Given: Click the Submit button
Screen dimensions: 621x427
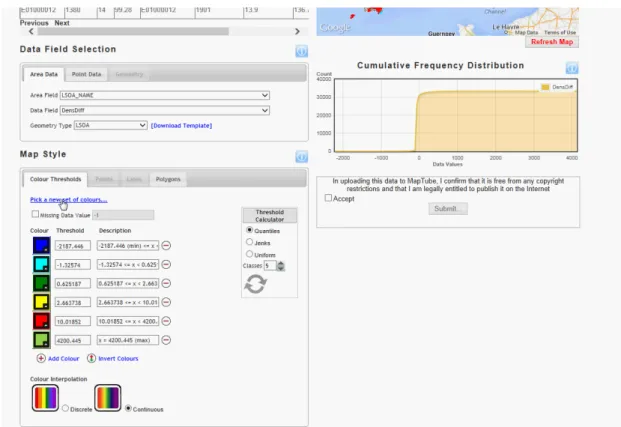Looking at the screenshot, I should click(x=448, y=209).
